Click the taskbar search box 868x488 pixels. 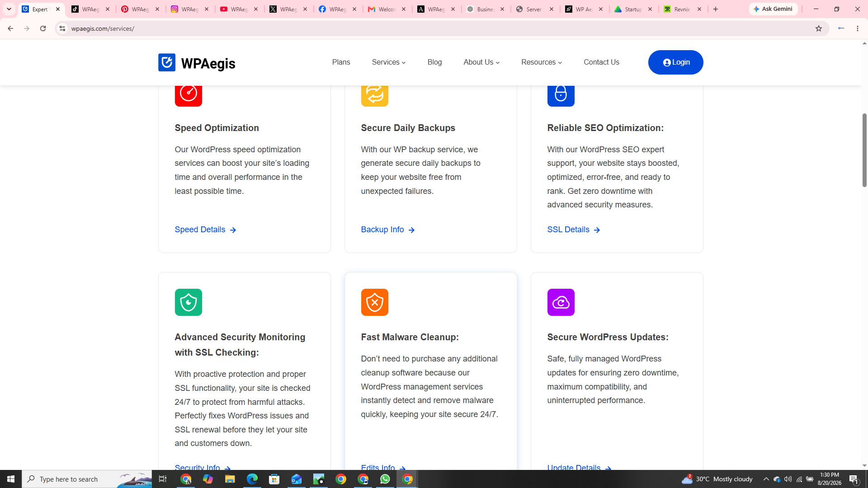pyautogui.click(x=87, y=479)
